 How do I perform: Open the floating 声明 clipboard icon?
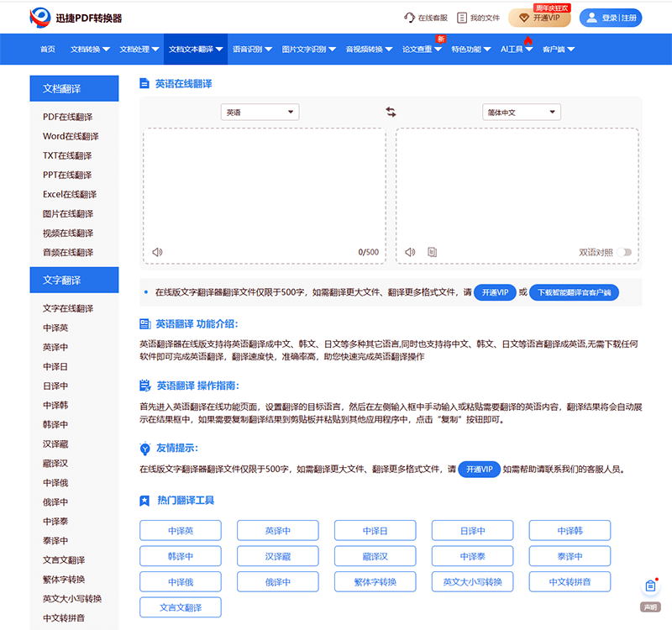pos(650,586)
